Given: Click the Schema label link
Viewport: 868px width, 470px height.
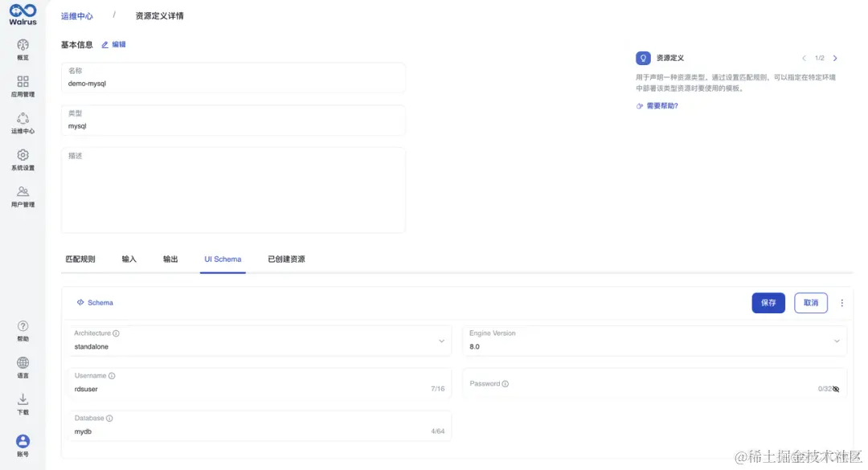Looking at the screenshot, I should coord(100,303).
